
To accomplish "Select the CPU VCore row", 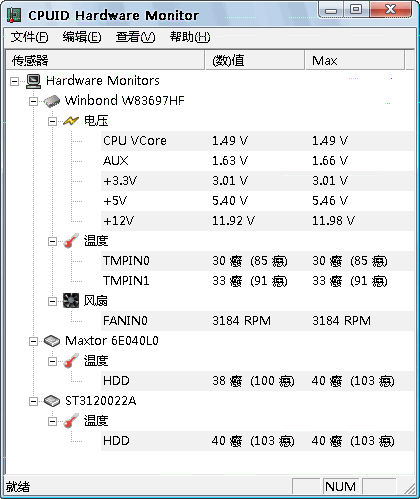I will pyautogui.click(x=257, y=141).
